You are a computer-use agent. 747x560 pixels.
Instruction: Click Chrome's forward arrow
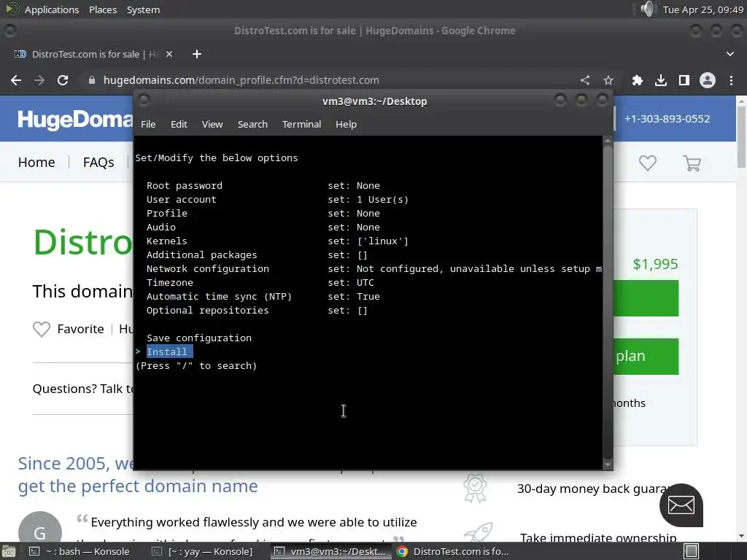(39, 80)
